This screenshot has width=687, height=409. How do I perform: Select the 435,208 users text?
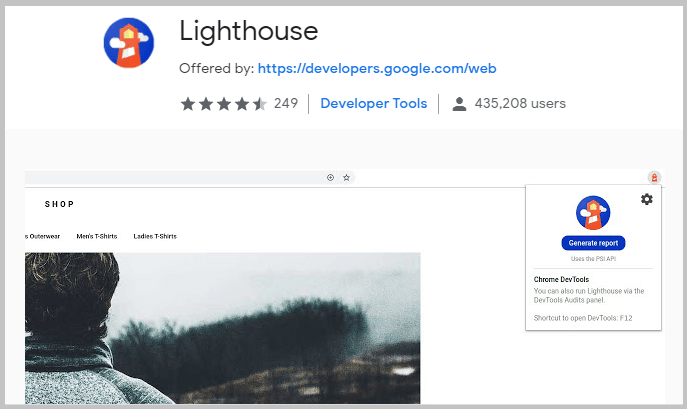[520, 103]
